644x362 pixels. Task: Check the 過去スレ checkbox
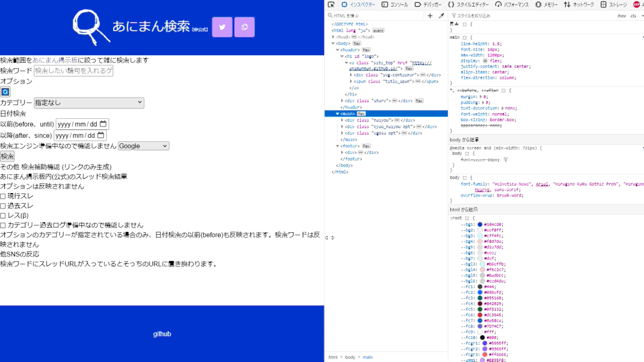point(3,206)
